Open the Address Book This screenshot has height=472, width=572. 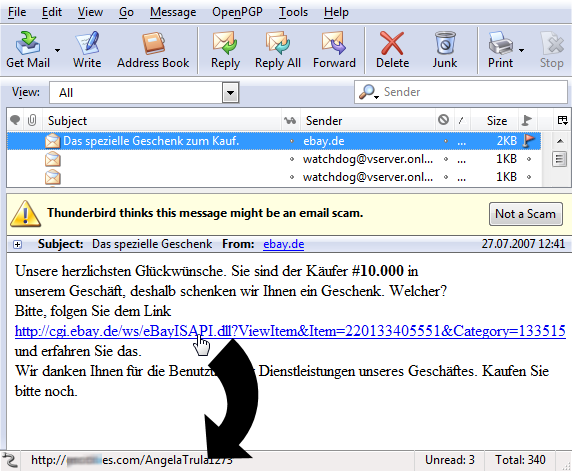153,50
